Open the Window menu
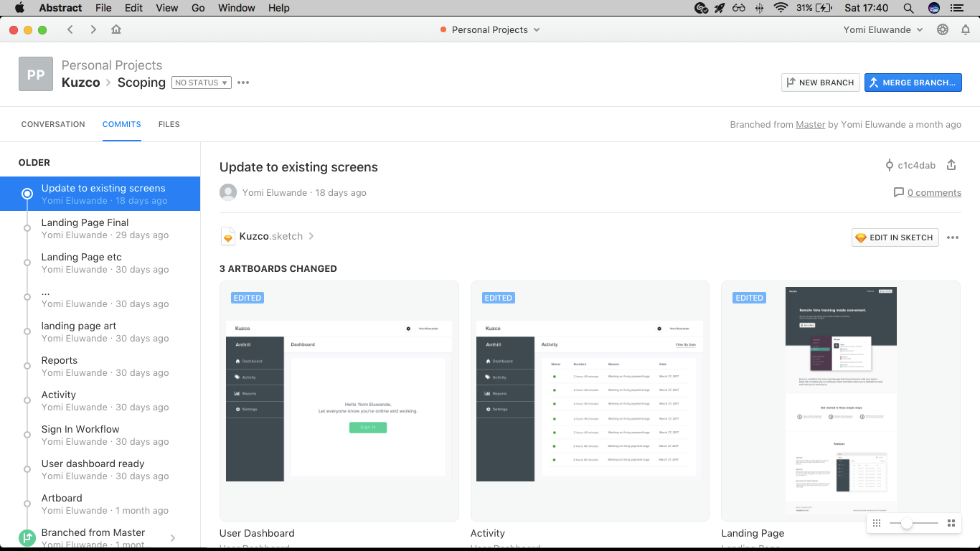 (x=236, y=8)
